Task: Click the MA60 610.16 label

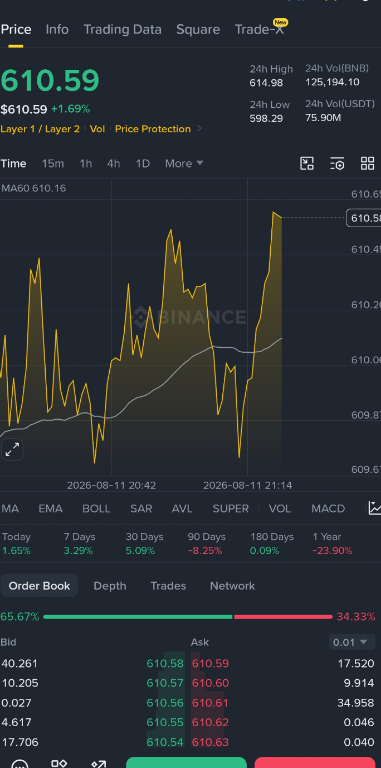Action: tap(34, 188)
